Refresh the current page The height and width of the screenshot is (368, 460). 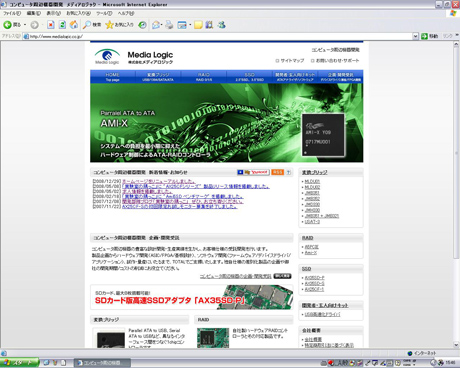(x=62, y=25)
